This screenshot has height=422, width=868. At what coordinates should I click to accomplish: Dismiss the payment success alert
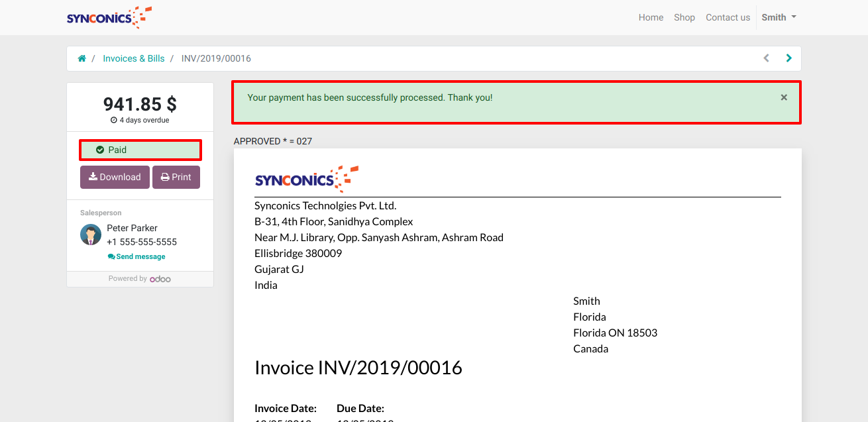(784, 97)
